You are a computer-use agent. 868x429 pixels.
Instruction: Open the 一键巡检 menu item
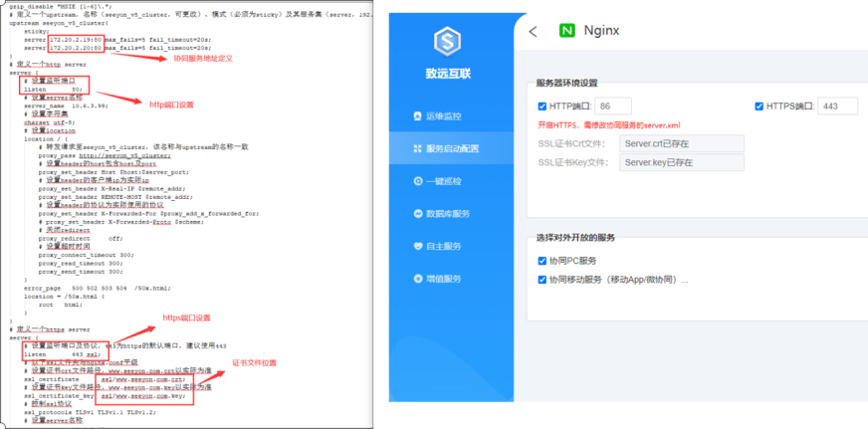click(x=451, y=181)
